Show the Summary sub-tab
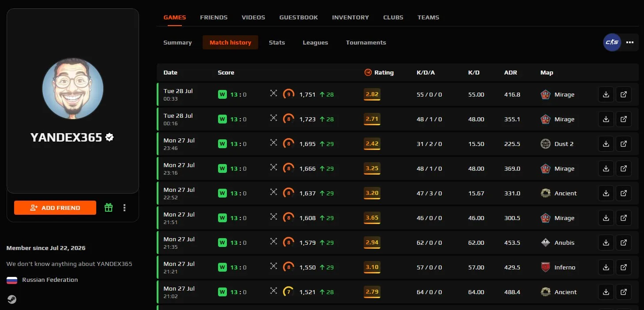The width and height of the screenshot is (644, 310). [177, 43]
